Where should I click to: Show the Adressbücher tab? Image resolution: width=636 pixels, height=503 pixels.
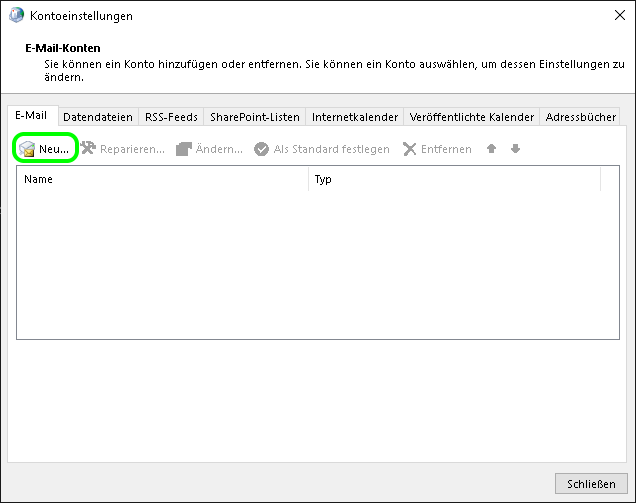pyautogui.click(x=580, y=117)
